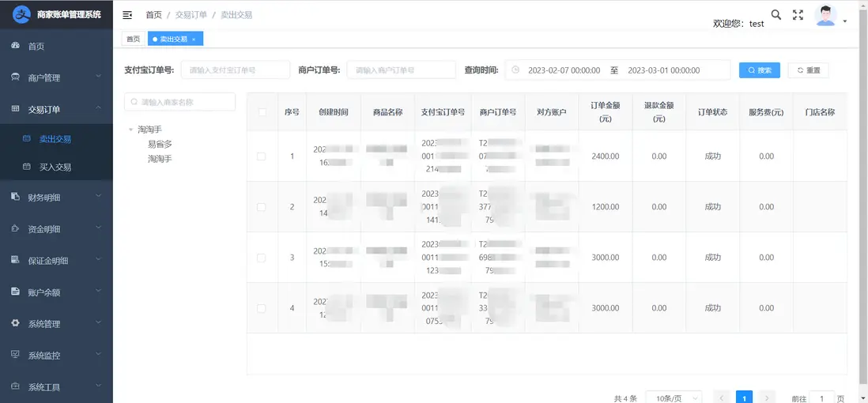The height and width of the screenshot is (403, 868).
Task: Tick the select-all checkbox in table header
Action: coord(262,112)
